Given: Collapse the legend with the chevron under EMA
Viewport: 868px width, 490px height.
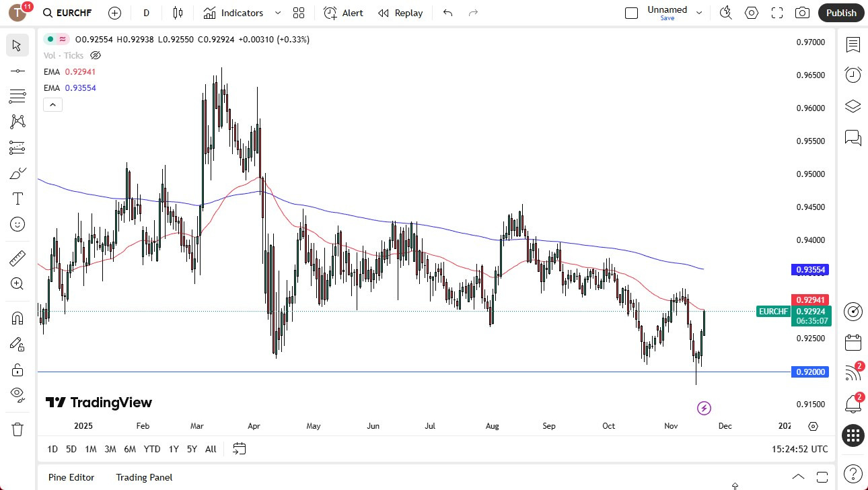Looking at the screenshot, I should tap(52, 104).
